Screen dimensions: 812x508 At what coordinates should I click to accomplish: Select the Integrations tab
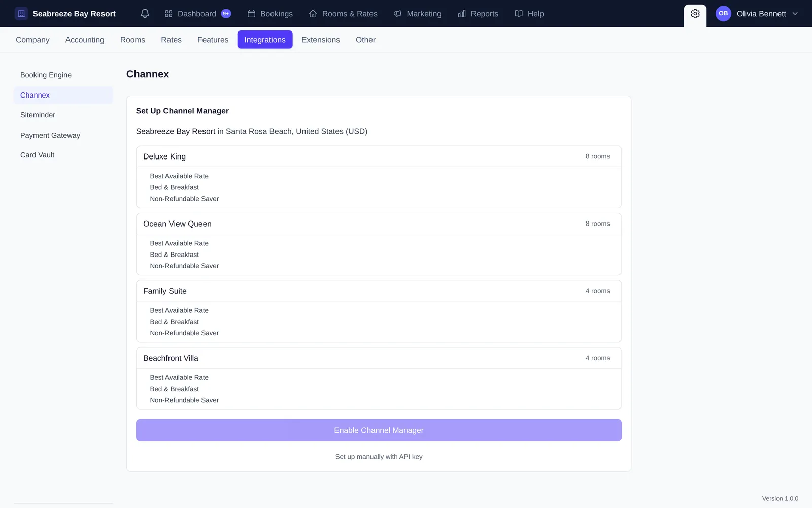tap(265, 40)
